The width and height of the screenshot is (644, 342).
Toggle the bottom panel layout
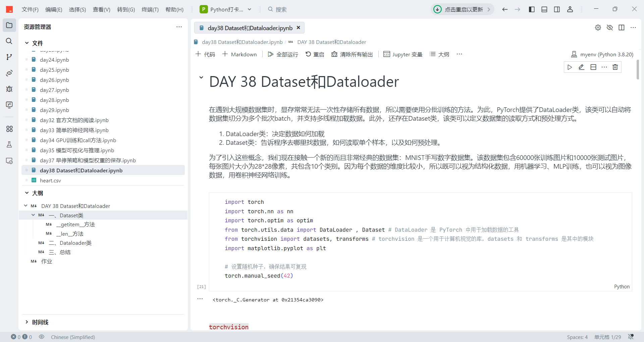544,9
